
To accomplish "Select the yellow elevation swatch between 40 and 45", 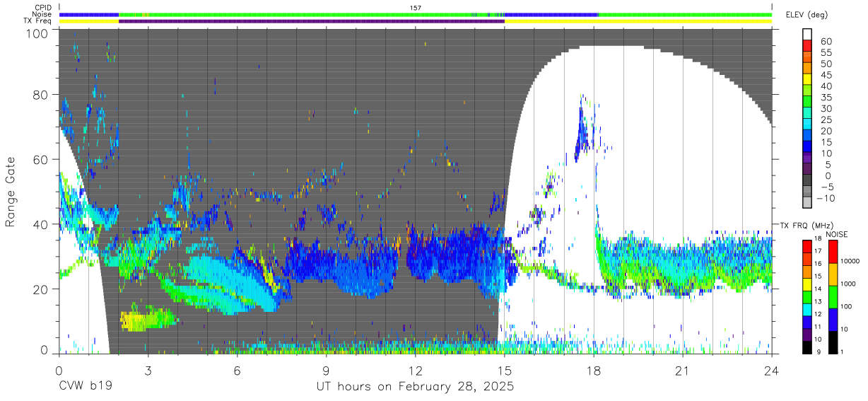I will pyautogui.click(x=807, y=81).
